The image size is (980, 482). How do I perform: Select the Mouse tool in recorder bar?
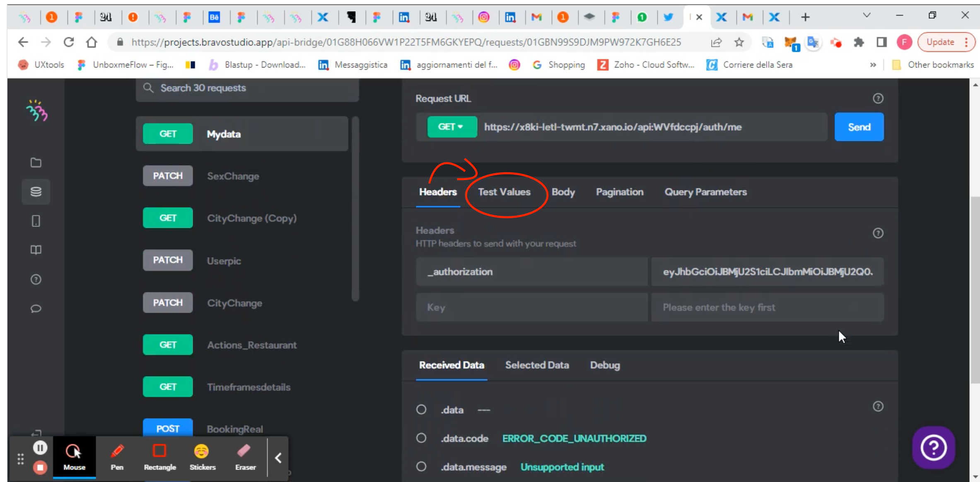point(75,457)
